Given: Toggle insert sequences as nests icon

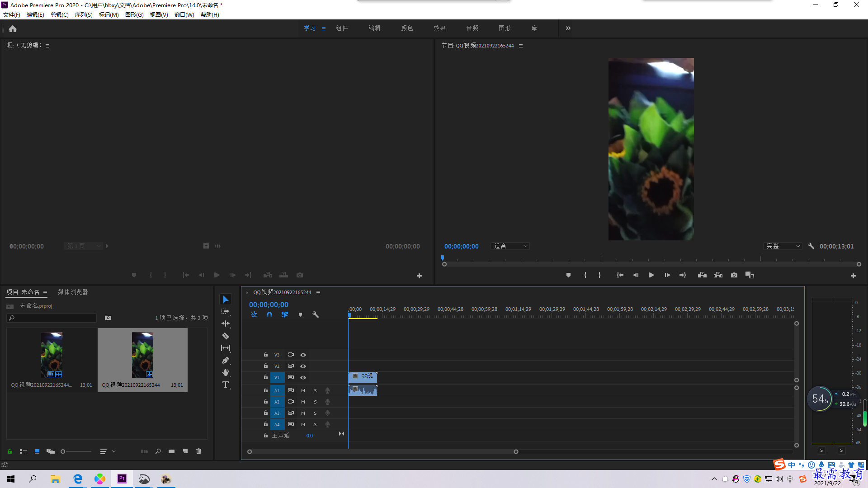Looking at the screenshot, I should [x=254, y=314].
